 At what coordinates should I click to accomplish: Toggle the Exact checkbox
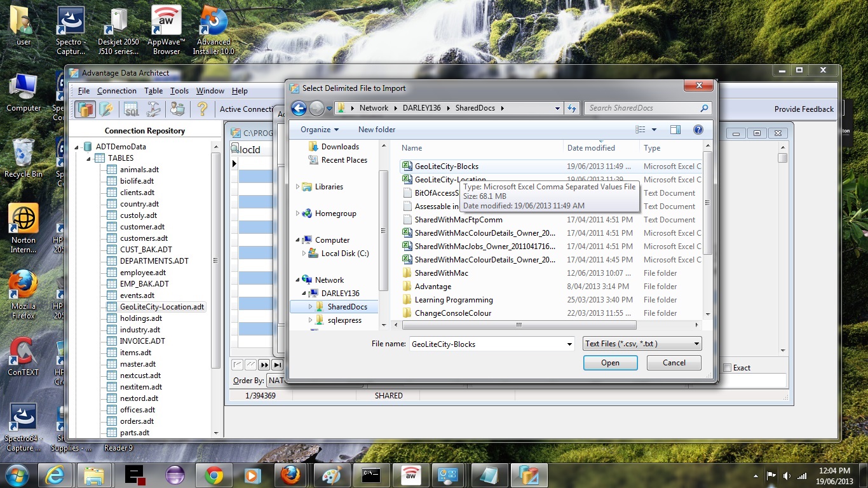click(728, 368)
